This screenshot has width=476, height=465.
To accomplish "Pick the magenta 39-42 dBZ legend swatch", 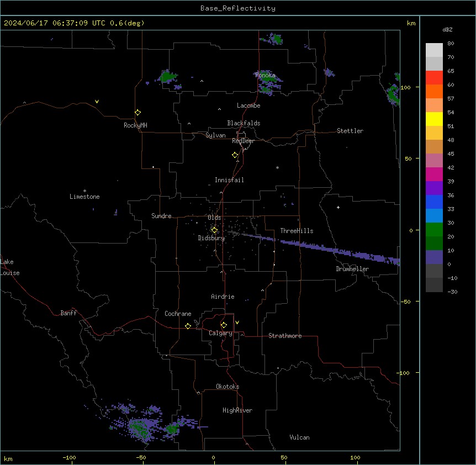I will pyautogui.click(x=434, y=174).
